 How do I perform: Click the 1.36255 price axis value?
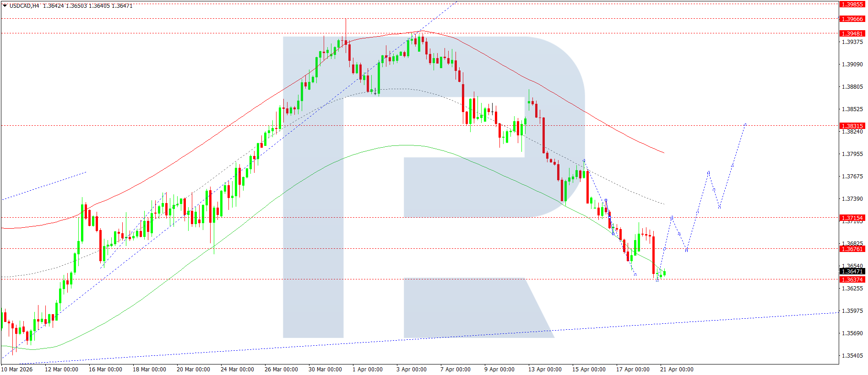(x=852, y=289)
